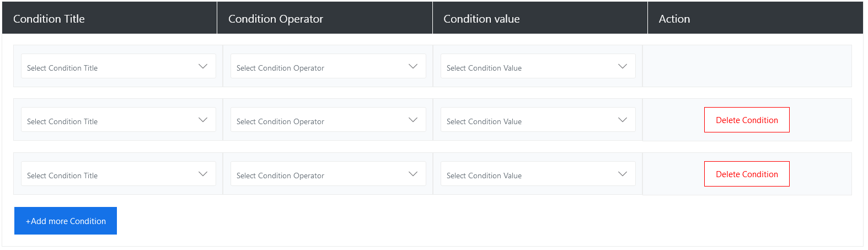The height and width of the screenshot is (250, 868).
Task: Click the first row's Condition Title chevron arrow
Action: [203, 66]
